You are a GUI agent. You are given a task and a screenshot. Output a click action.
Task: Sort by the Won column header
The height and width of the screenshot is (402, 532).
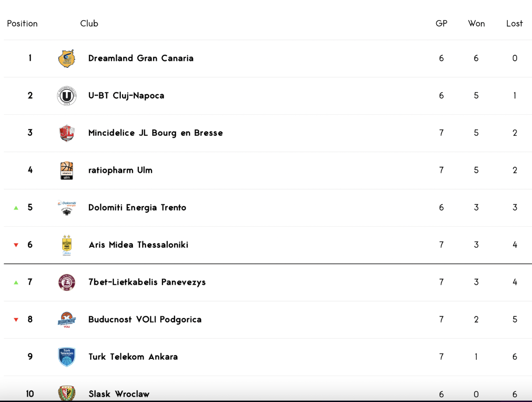point(476,23)
